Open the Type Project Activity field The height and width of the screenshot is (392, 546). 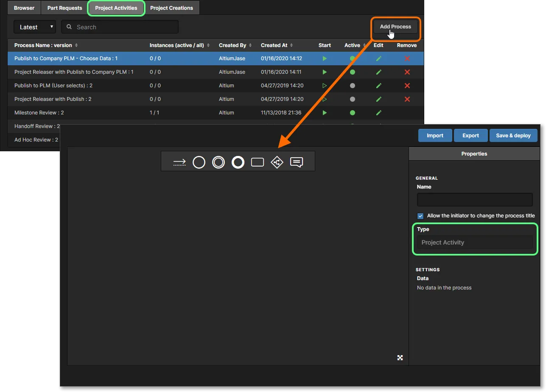click(x=475, y=242)
